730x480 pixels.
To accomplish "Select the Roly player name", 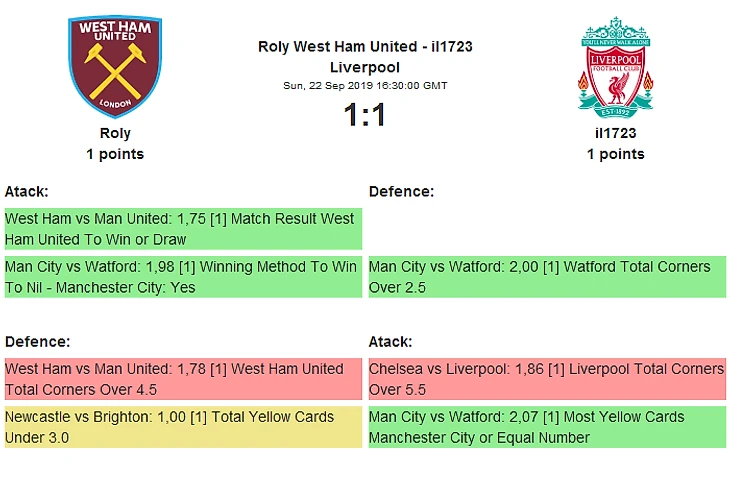I will point(115,133).
